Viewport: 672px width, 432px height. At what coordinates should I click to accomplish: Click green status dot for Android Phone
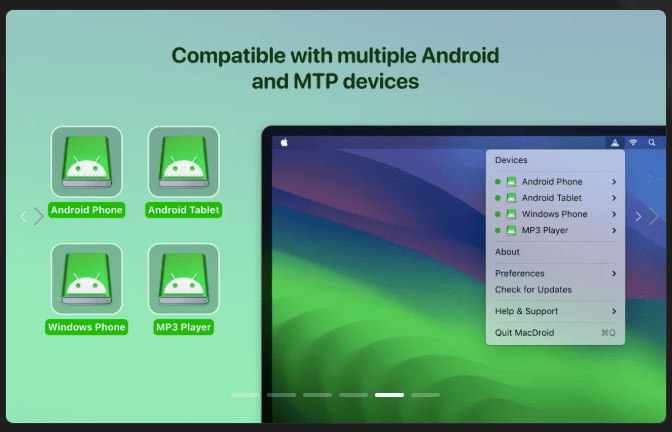[498, 182]
